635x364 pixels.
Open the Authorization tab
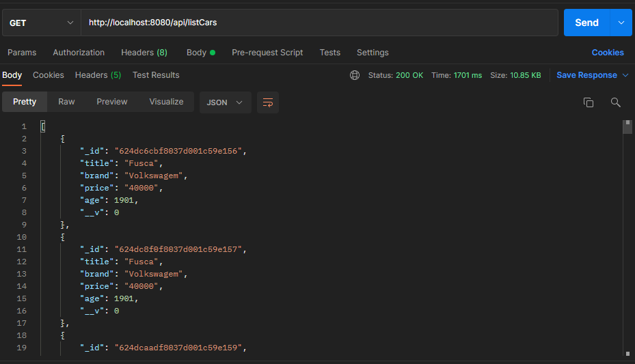pos(79,53)
